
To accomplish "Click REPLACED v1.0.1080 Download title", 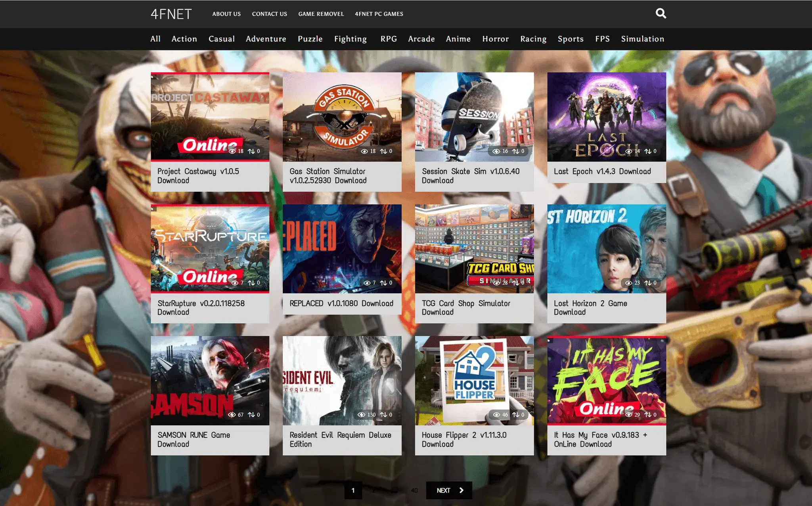I will click(341, 303).
